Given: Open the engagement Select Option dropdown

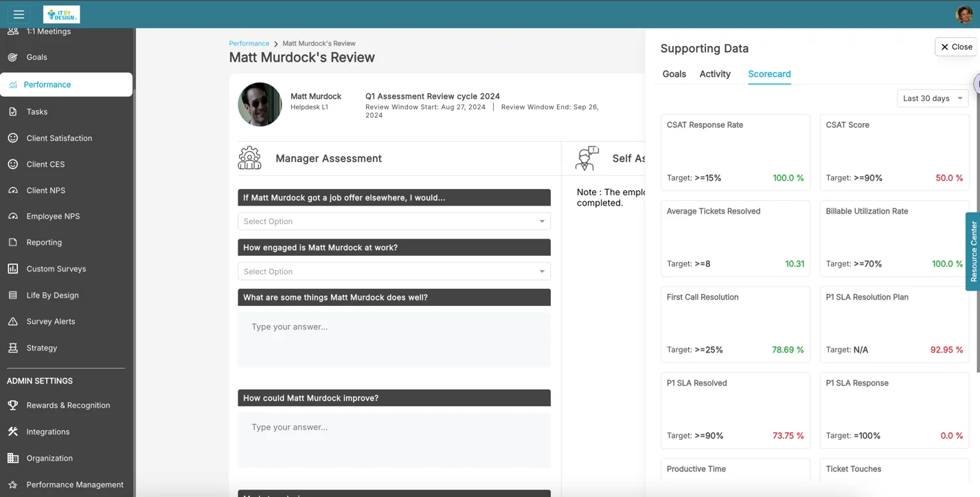Looking at the screenshot, I should 394,272.
